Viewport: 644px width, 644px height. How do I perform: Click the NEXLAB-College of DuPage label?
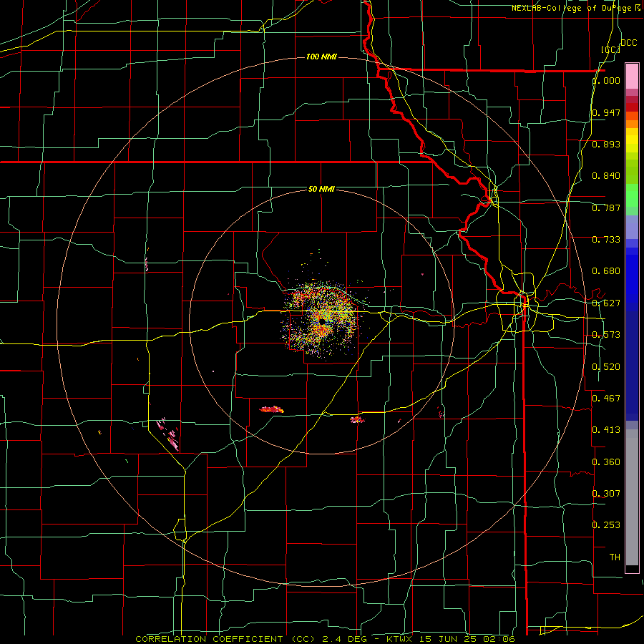pos(575,8)
